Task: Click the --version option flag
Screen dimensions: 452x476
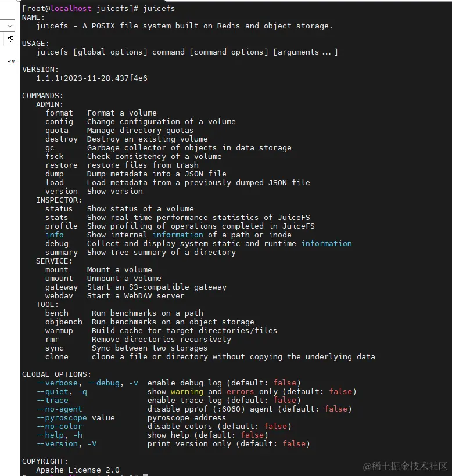Action: click(x=57, y=444)
